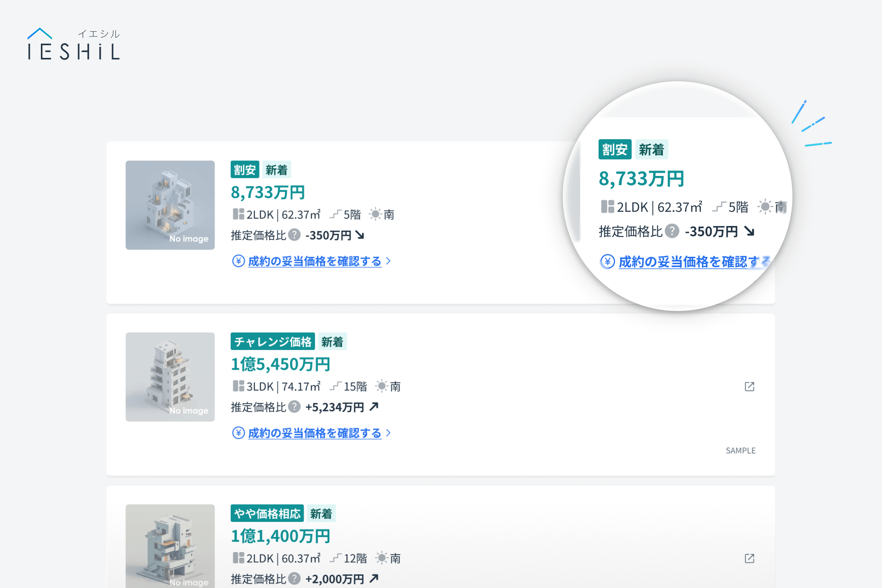Click up arrow icon next to +2,000万円
This screenshot has width=882, height=588.
point(374,578)
